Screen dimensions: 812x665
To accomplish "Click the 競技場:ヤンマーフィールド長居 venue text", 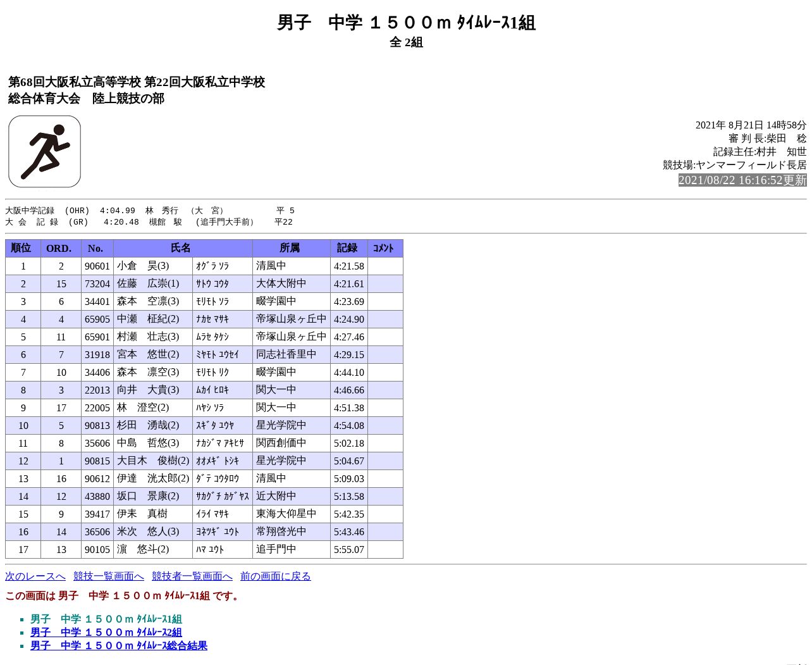I will coord(735,165).
